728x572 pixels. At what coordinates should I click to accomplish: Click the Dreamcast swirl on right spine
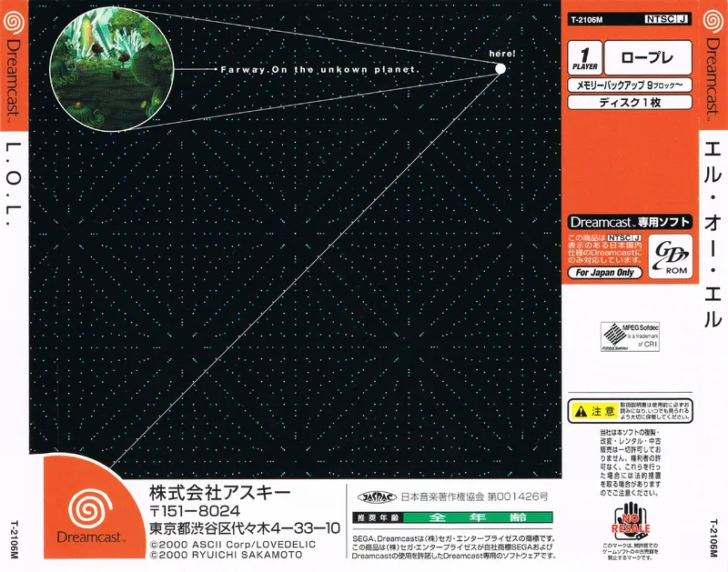pyautogui.click(x=713, y=21)
